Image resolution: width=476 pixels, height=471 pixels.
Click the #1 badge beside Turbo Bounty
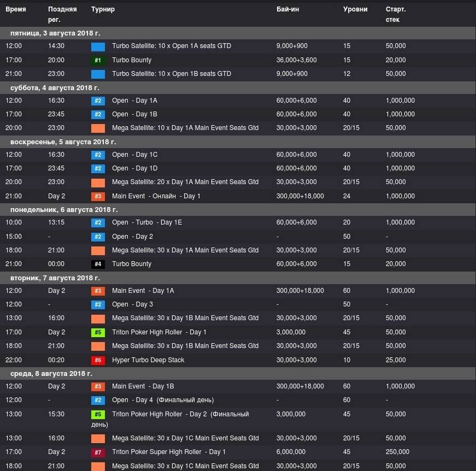pyautogui.click(x=98, y=60)
